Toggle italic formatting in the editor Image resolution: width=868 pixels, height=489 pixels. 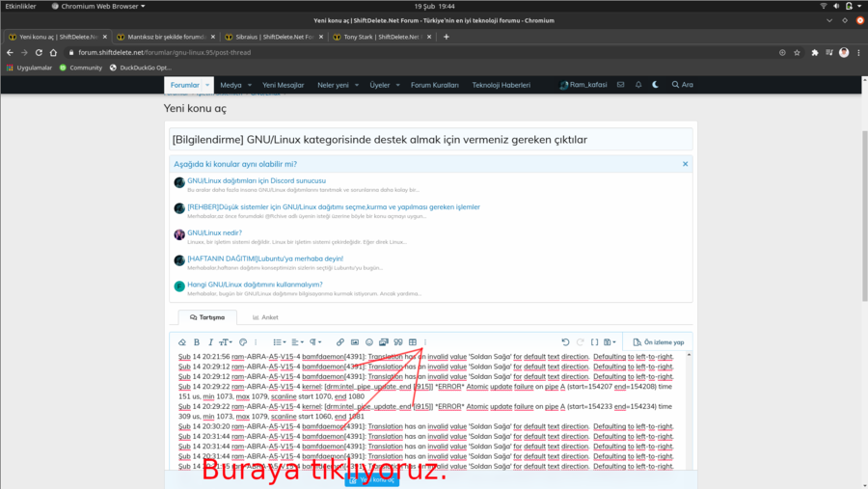pyautogui.click(x=210, y=342)
